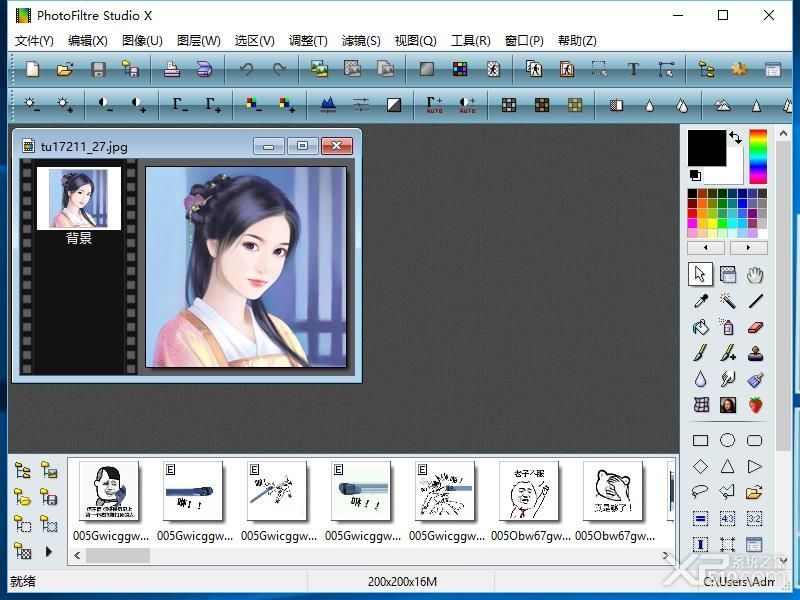Reduce contrast with the half-circle minus icon
The image size is (800, 600).
click(106, 105)
